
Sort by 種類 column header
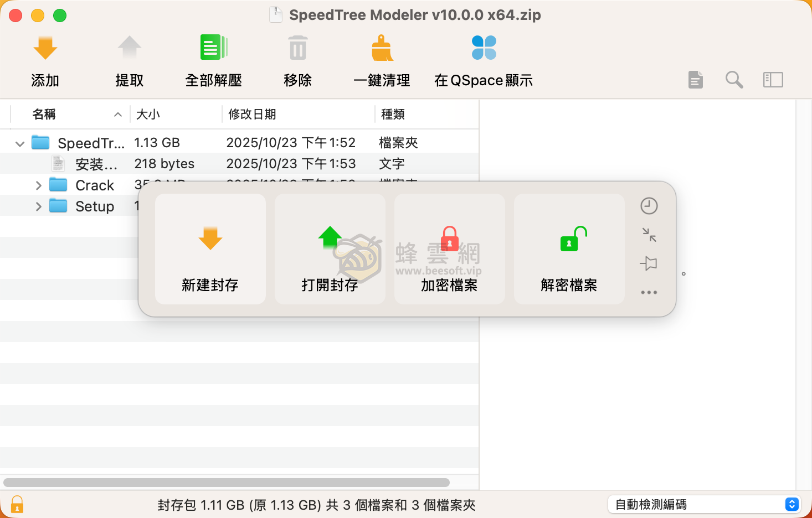[x=426, y=115]
